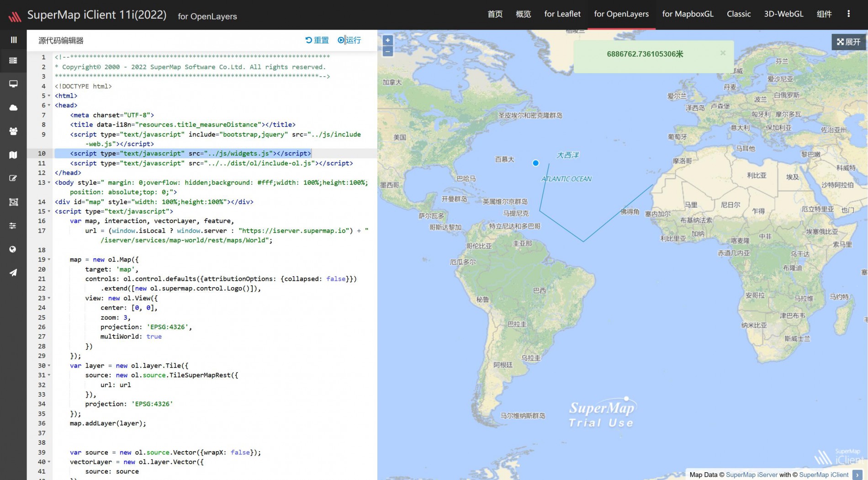Open 组件 in the top navigation
Screen dimensions: 868x480
pos(824,14)
